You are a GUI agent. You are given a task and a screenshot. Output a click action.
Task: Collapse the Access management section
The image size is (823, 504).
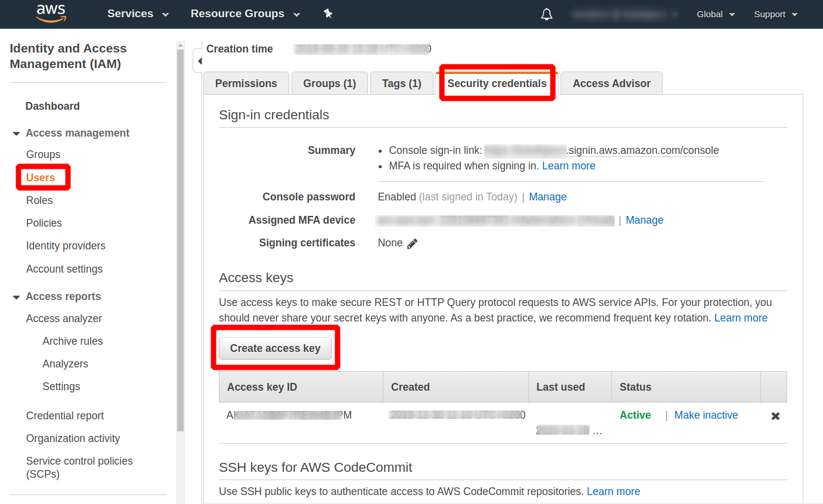pyautogui.click(x=17, y=134)
